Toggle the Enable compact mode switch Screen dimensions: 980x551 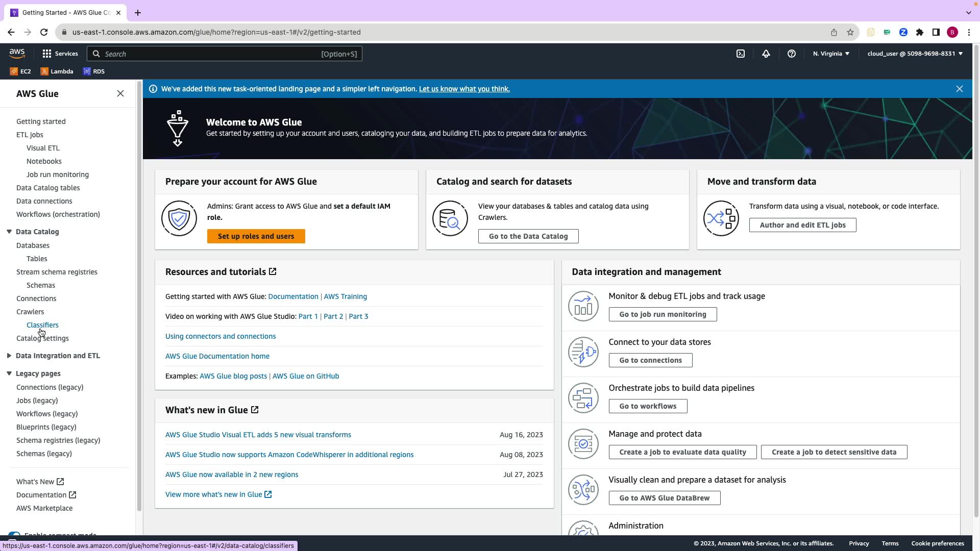click(x=14, y=535)
